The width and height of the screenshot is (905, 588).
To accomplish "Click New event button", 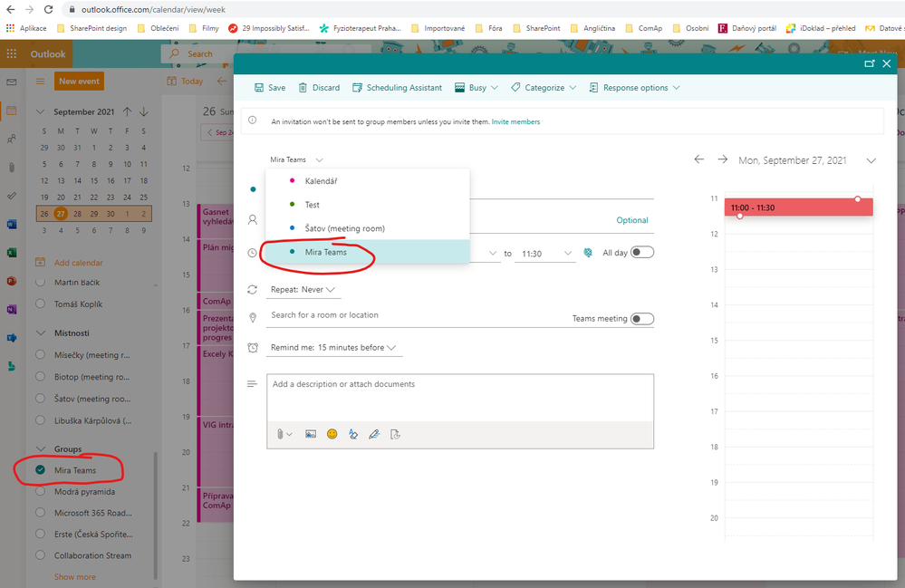I will [x=79, y=82].
